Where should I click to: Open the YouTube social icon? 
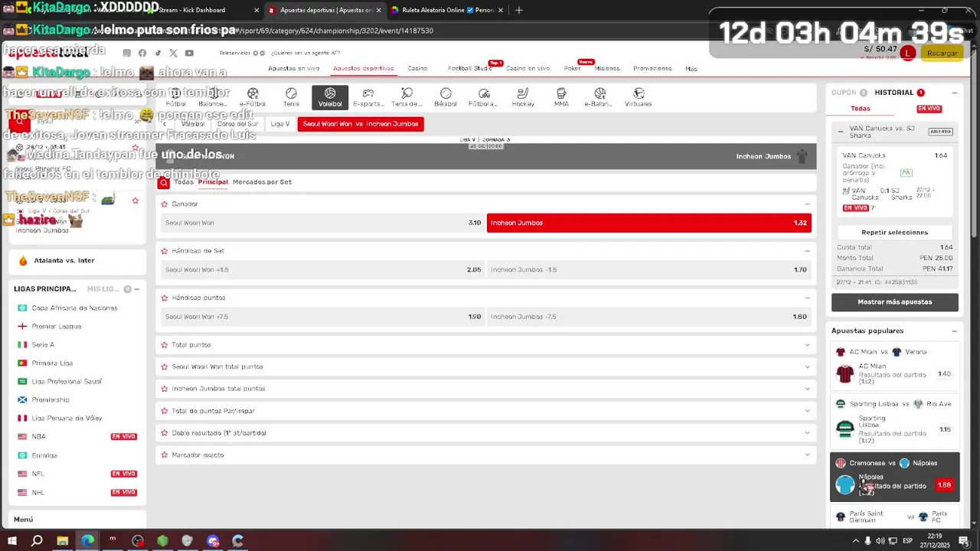click(189, 53)
